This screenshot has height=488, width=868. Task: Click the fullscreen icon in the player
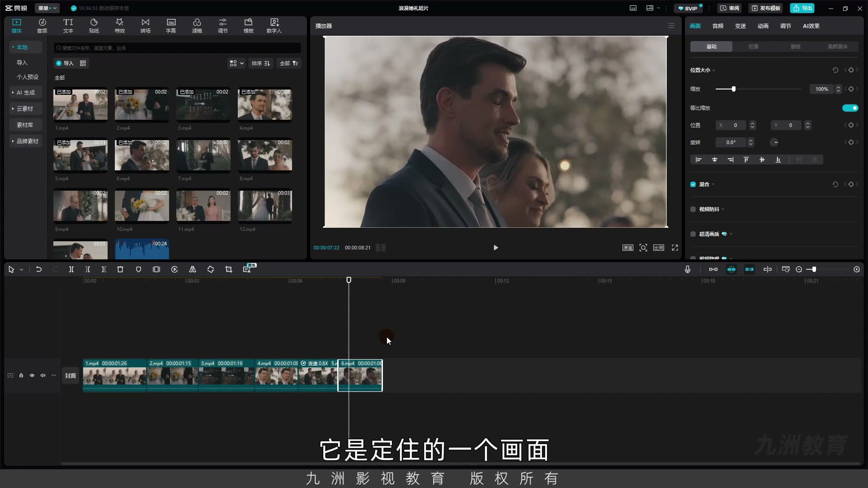click(x=675, y=248)
